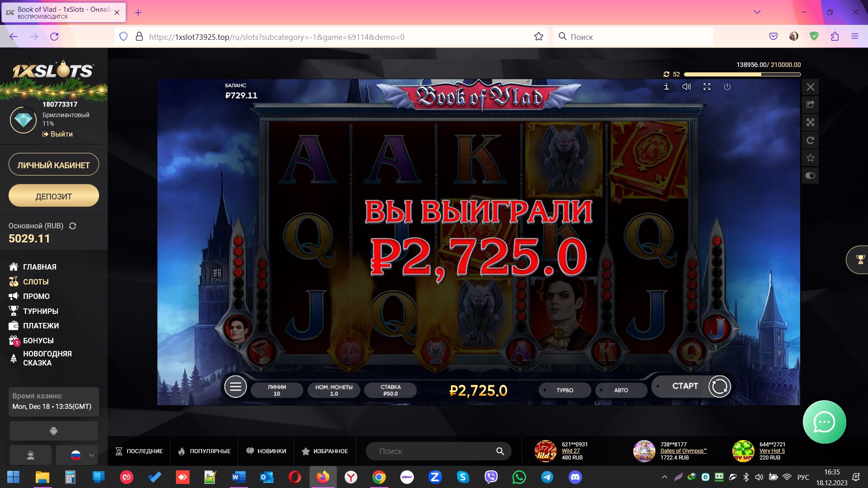Click the game power icon
868x488 pixels.
click(727, 87)
